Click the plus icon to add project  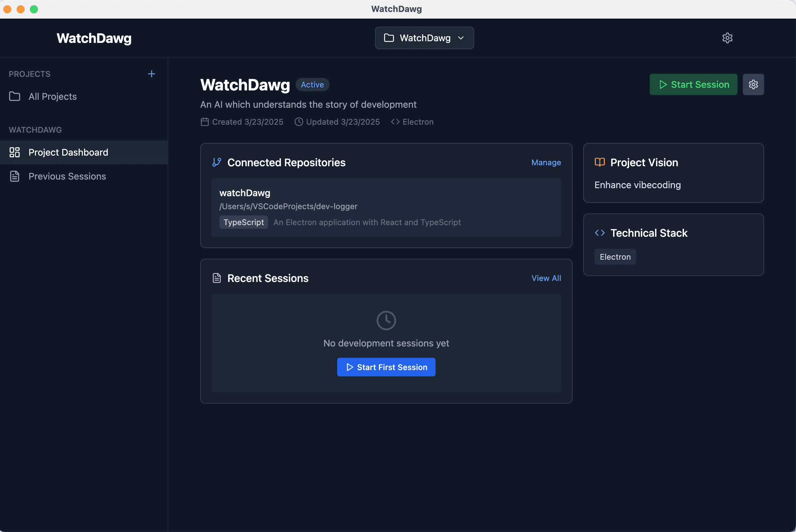coord(151,74)
